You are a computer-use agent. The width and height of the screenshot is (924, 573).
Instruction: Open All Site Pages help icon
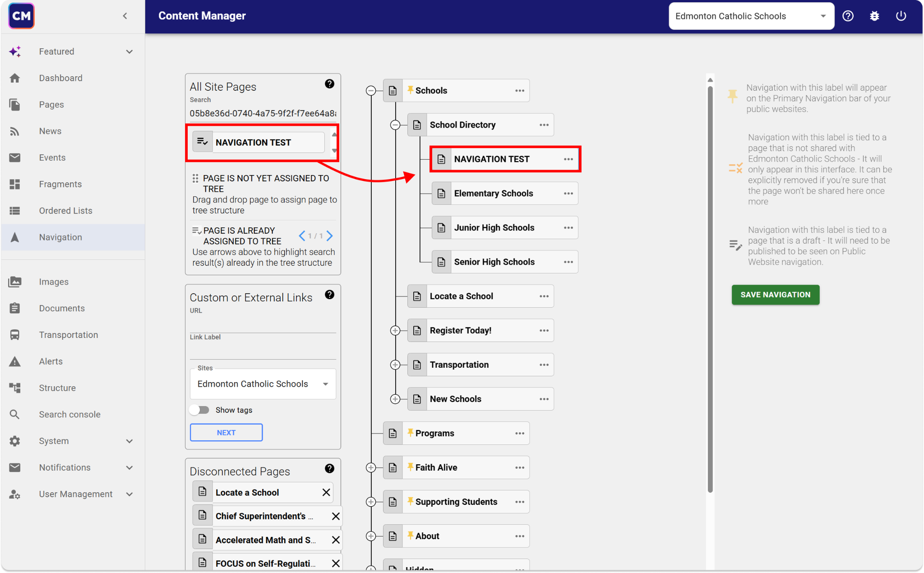pos(329,84)
